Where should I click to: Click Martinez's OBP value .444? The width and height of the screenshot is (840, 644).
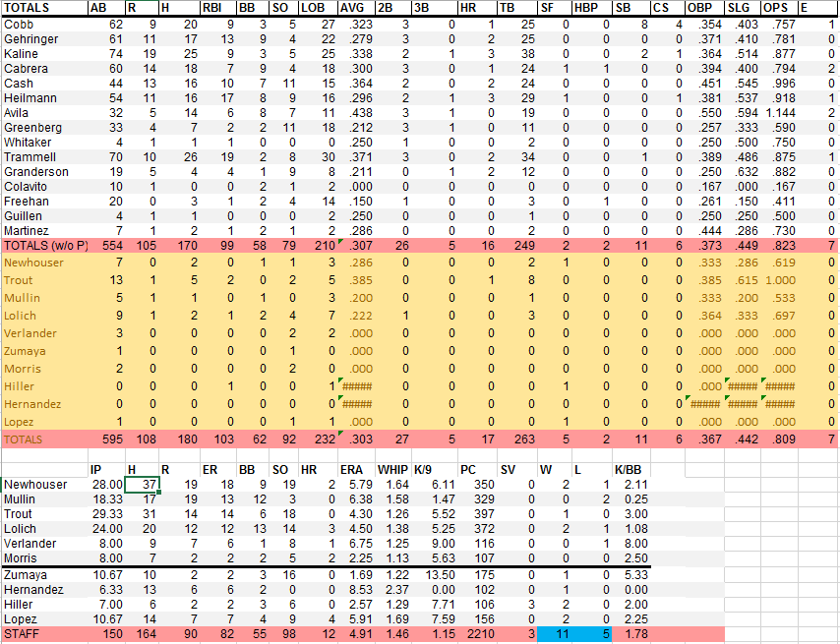click(710, 231)
